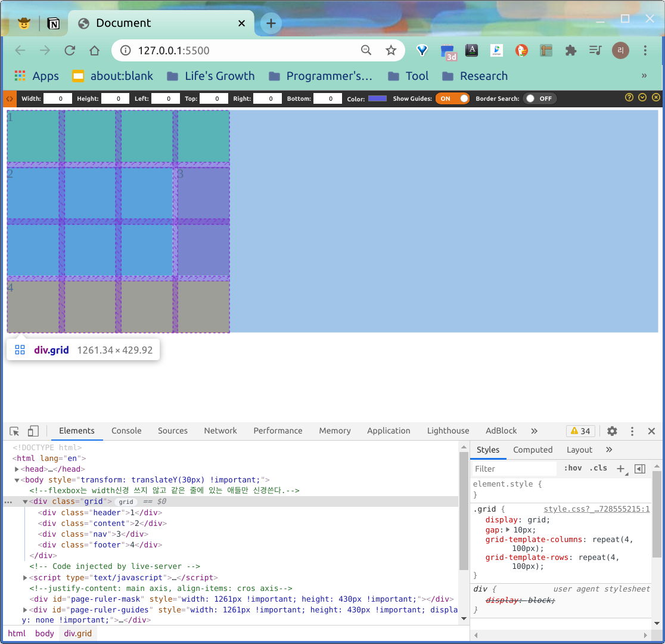Open the calendar 3d extension
The height and width of the screenshot is (644, 665).
click(x=448, y=52)
